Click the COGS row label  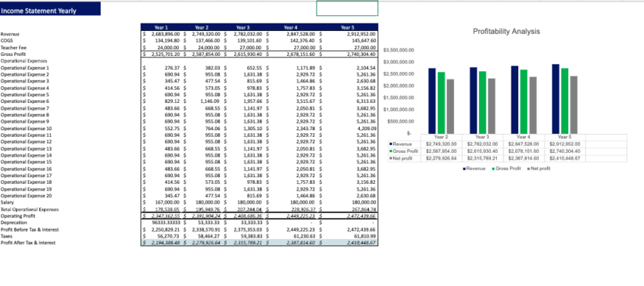click(x=7, y=41)
